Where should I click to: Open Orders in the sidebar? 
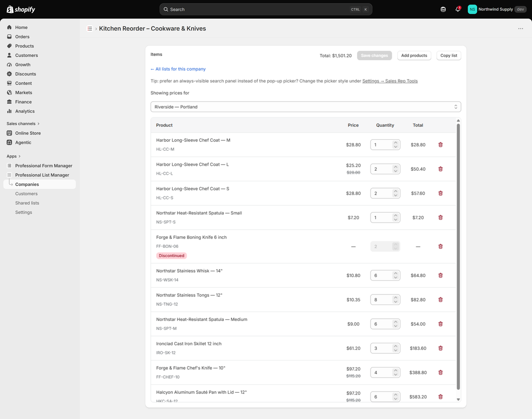point(40,37)
